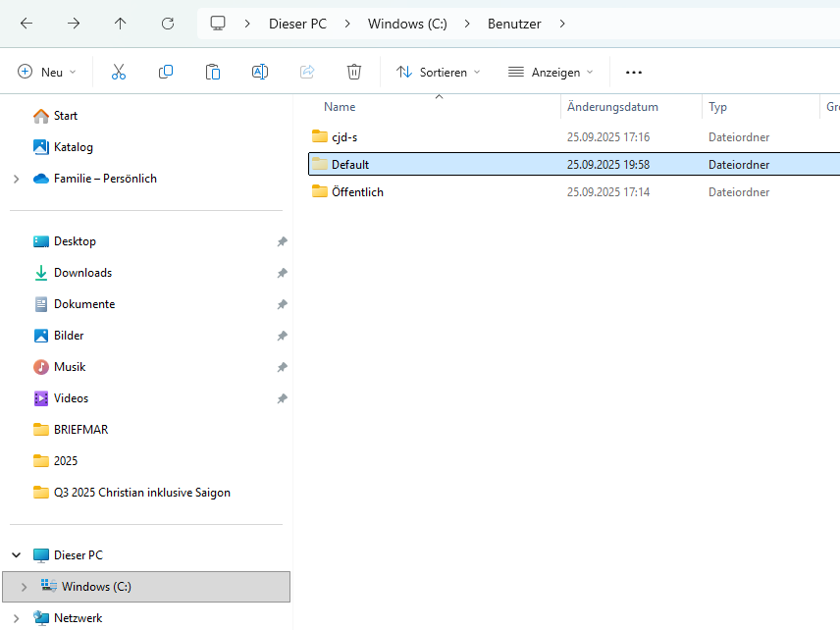Screen dimensions: 840x630
Task: Copy the selected item
Action: tap(166, 72)
